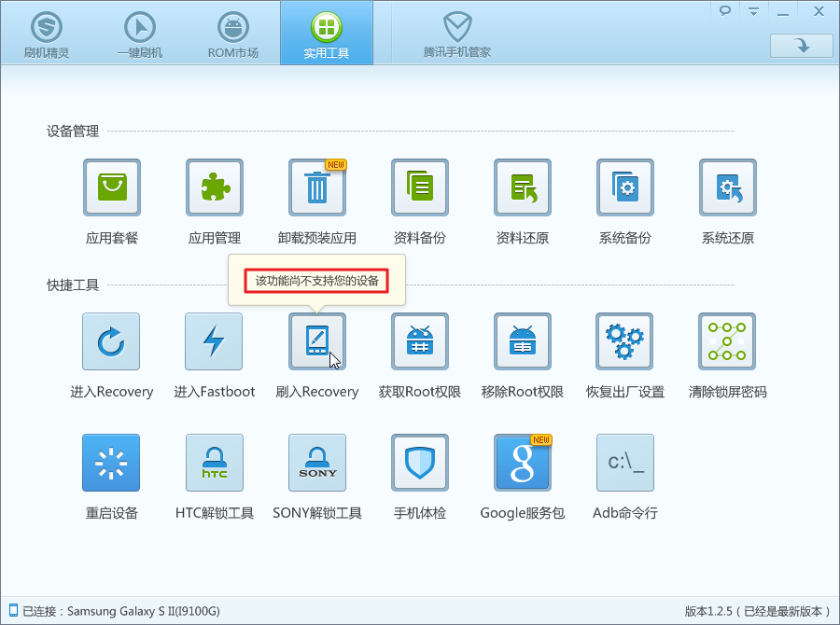
Task: Open 资料还原 data restore tool
Action: (x=523, y=187)
